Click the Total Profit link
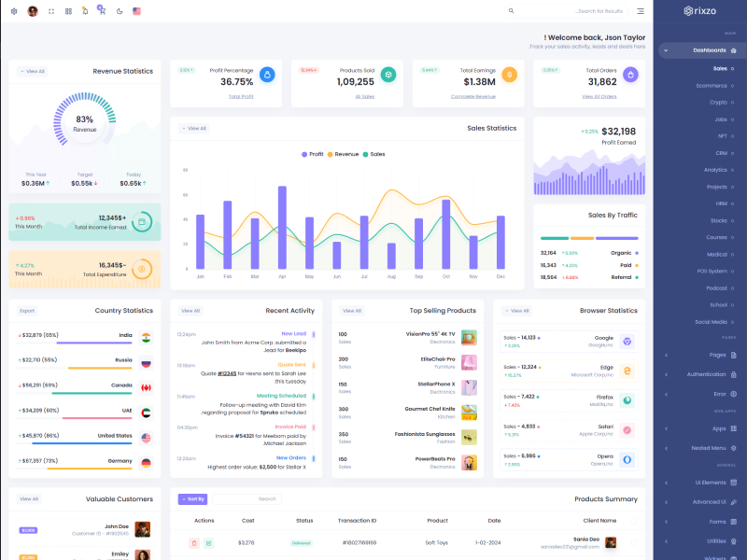The width and height of the screenshot is (747, 560). (x=241, y=96)
